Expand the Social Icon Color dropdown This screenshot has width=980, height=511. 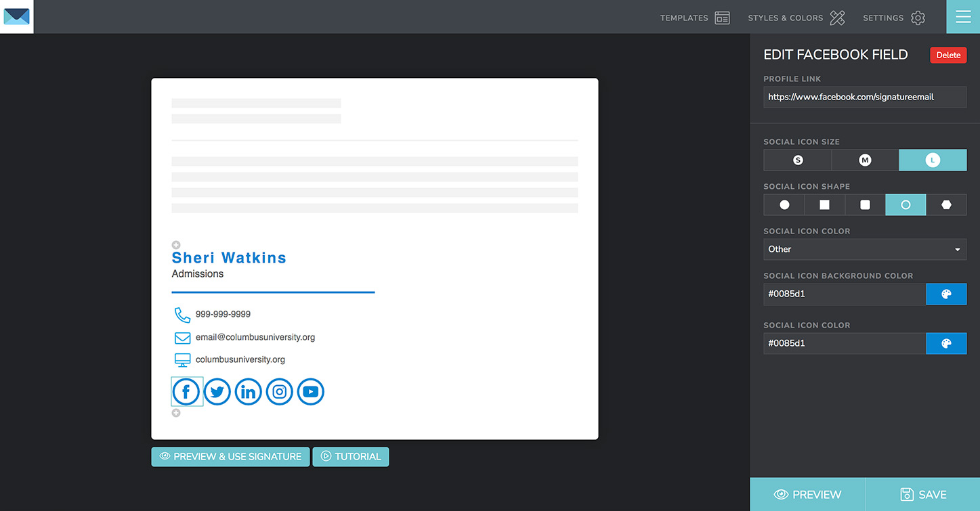[865, 249]
